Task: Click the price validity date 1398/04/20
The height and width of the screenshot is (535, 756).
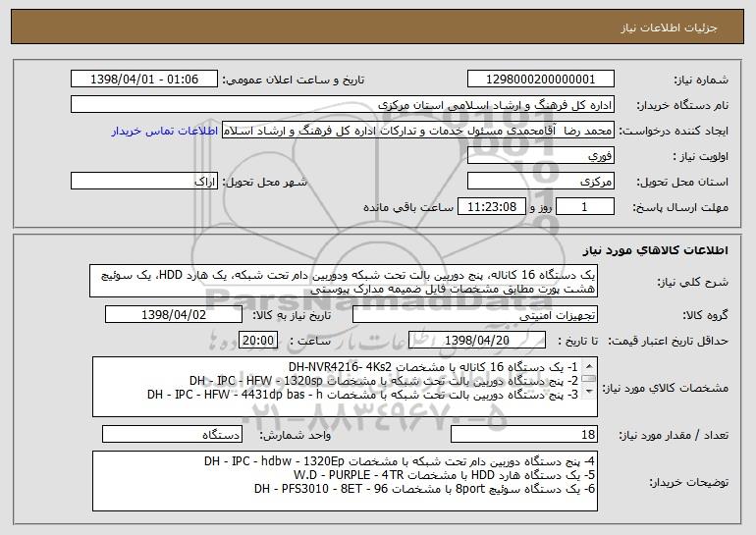Action: click(477, 341)
